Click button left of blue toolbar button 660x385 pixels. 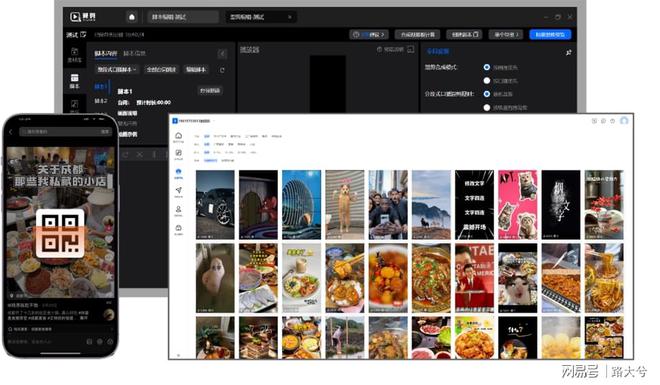[x=506, y=35]
